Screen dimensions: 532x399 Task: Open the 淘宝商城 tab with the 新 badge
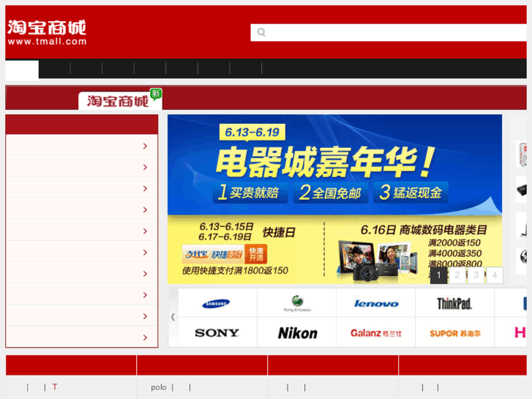point(120,100)
